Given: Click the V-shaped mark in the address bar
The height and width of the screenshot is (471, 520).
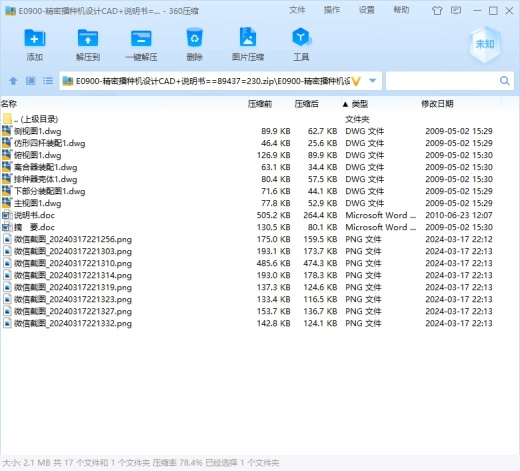Looking at the screenshot, I should tap(356, 81).
